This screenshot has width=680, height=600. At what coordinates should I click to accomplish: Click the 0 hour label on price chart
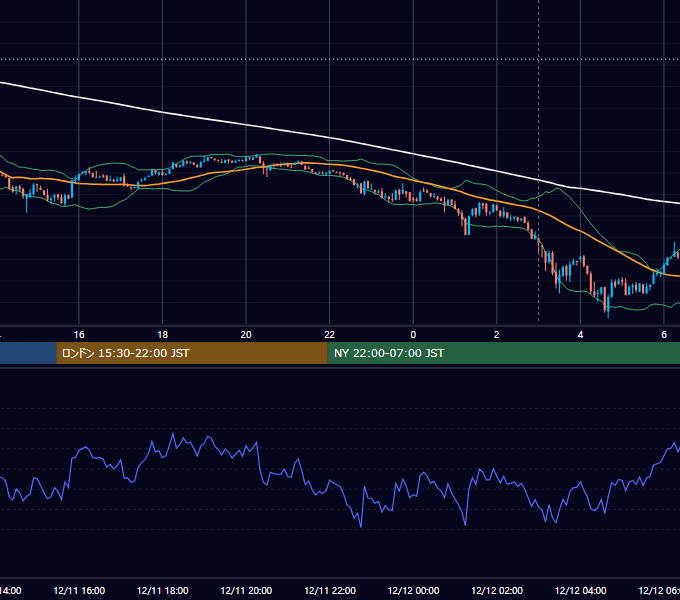point(413,335)
